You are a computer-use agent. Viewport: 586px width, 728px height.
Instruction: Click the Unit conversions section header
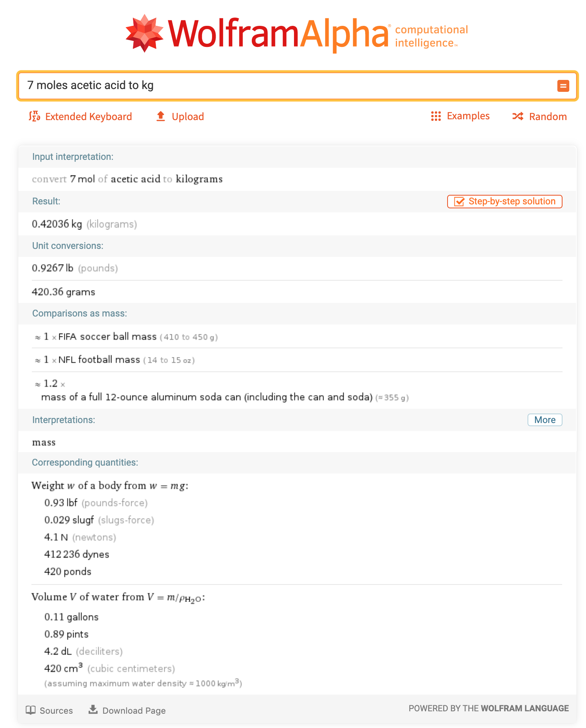[x=67, y=246]
